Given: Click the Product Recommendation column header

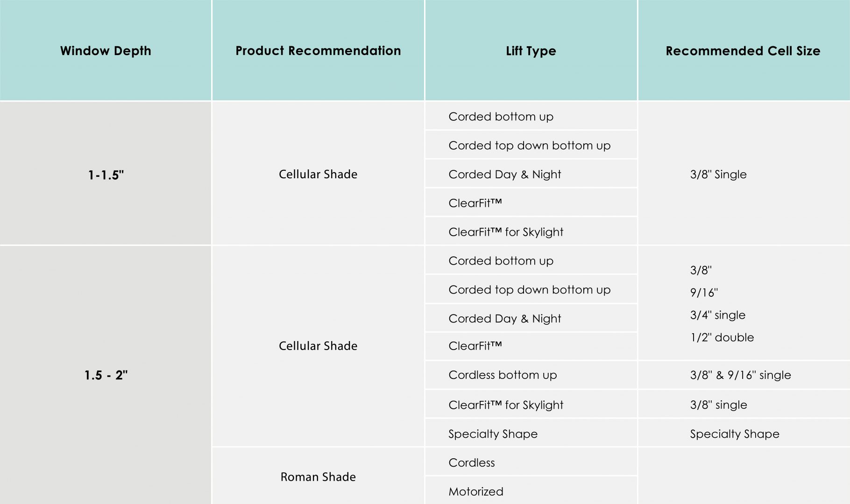Looking at the screenshot, I should (318, 50).
